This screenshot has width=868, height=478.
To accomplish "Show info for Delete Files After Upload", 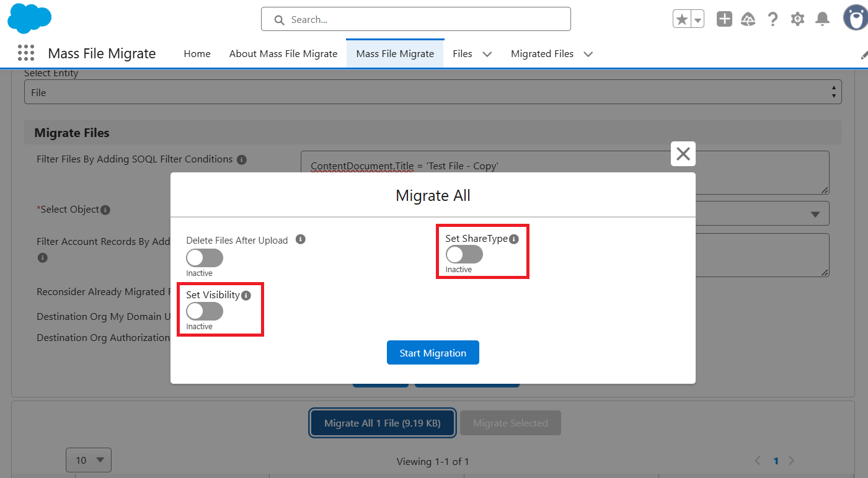I will coord(301,239).
